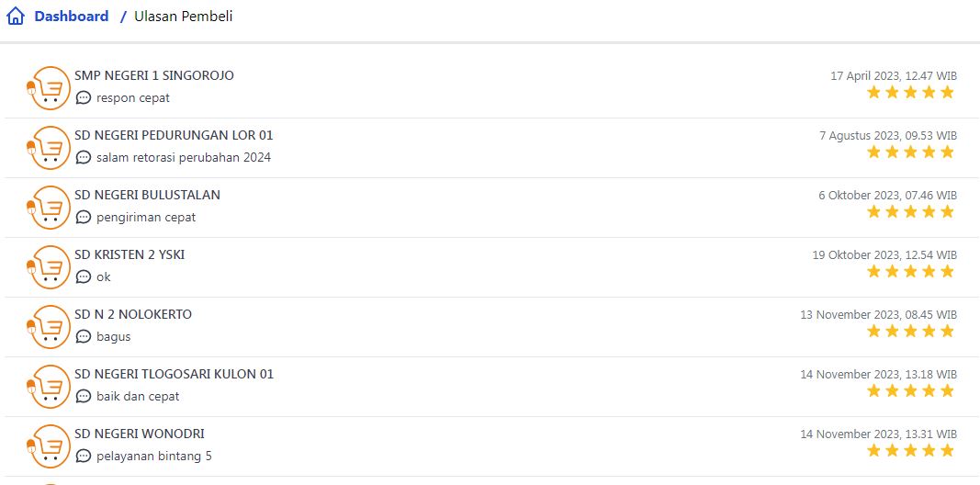Click the comment bubble icon beside 'pengiriman cepat'
Image resolution: width=980 pixels, height=485 pixels.
pos(84,218)
